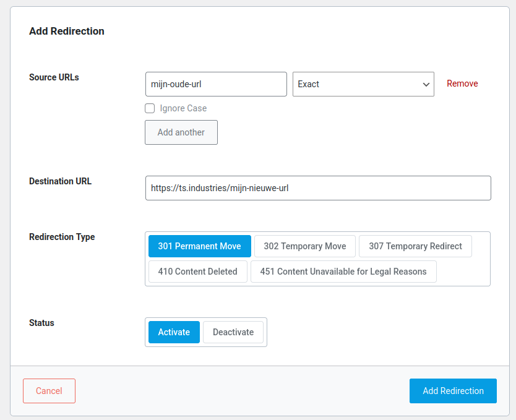Choose 451 Content Unavailable for Legal Reasons
The width and height of the screenshot is (516, 420).
point(343,271)
